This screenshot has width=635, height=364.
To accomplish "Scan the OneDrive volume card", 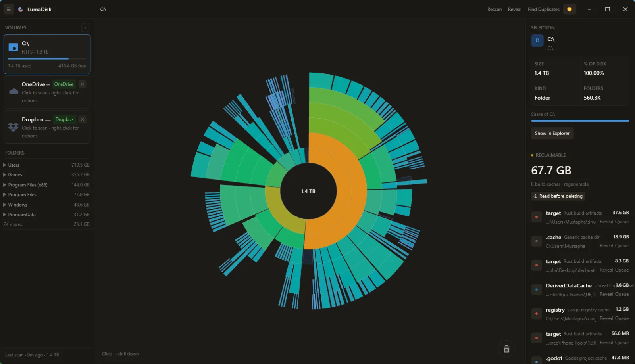I will click(x=47, y=92).
